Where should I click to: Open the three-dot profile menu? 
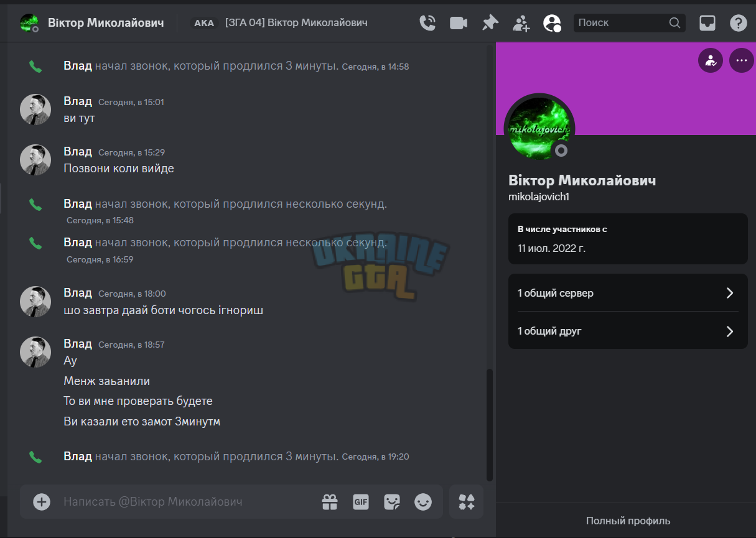click(x=741, y=60)
